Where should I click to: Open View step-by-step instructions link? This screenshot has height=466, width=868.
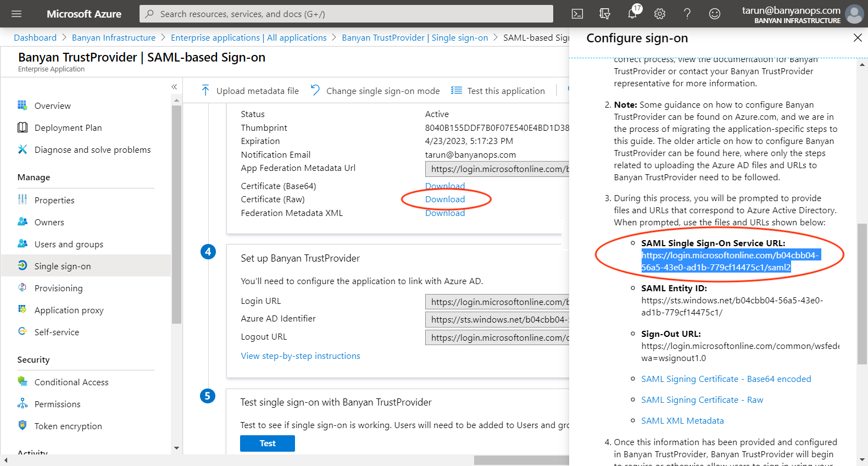click(301, 356)
